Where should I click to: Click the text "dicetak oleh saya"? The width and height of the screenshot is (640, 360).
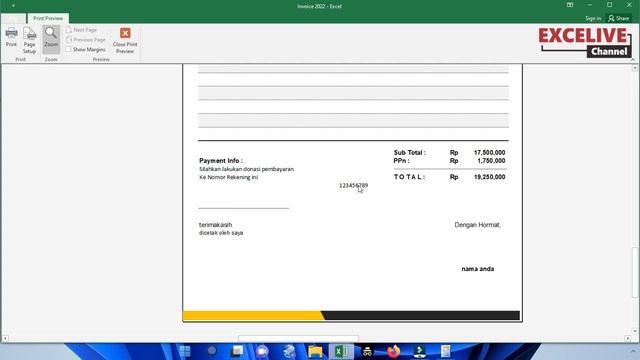pos(221,233)
